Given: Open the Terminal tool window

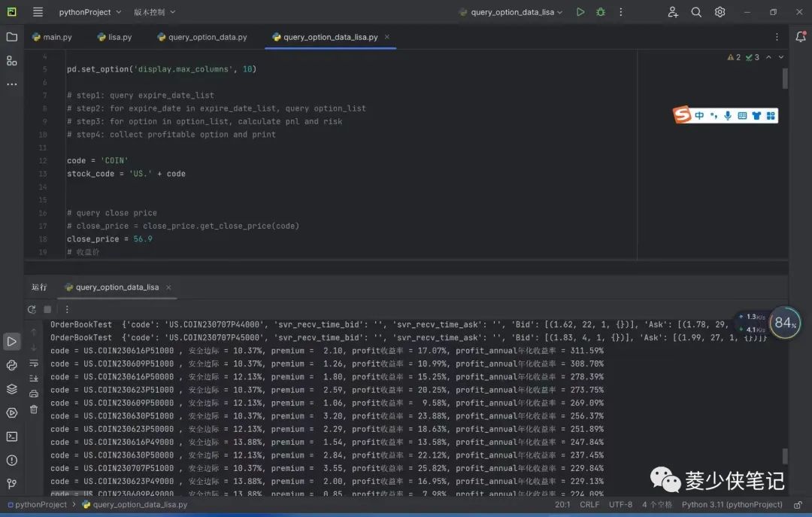Looking at the screenshot, I should pyautogui.click(x=11, y=436).
